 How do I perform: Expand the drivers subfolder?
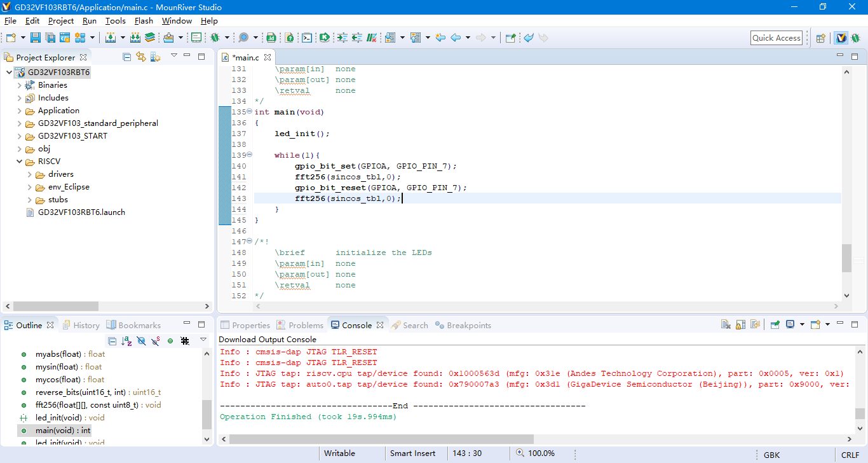pyautogui.click(x=29, y=174)
